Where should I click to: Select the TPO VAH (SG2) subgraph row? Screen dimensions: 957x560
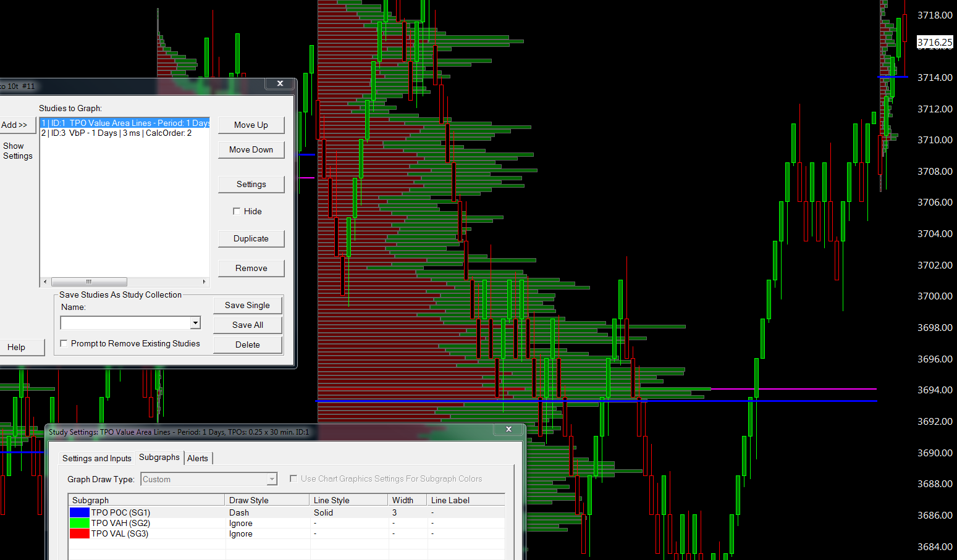pos(287,523)
